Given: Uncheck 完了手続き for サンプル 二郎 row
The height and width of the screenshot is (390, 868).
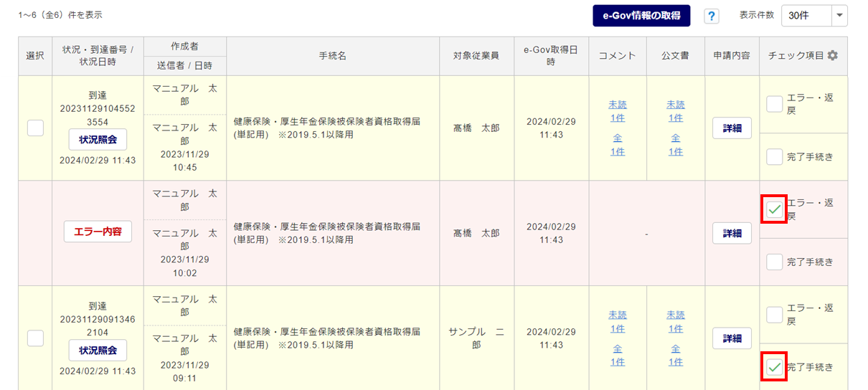Looking at the screenshot, I should tap(775, 367).
